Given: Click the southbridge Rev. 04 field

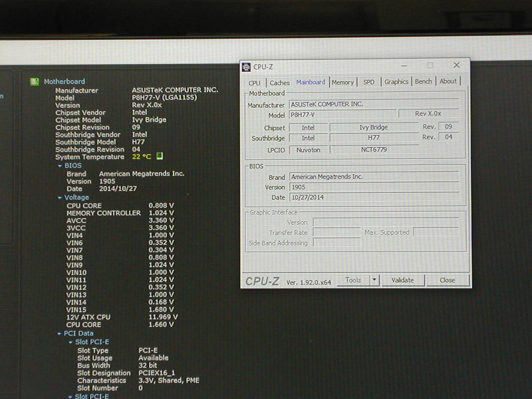Looking at the screenshot, I should [449, 137].
